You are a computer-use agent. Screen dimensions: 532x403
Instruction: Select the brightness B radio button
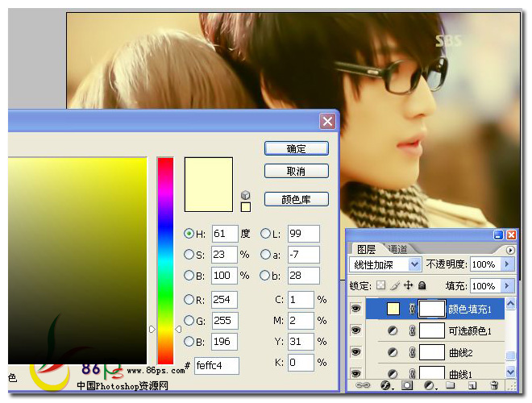click(x=189, y=275)
